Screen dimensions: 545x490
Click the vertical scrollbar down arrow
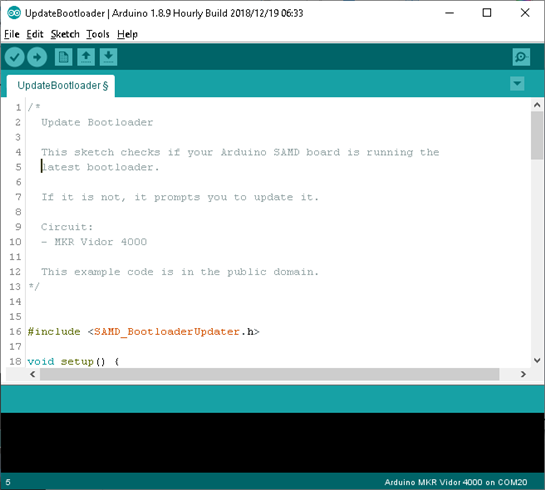point(537,360)
